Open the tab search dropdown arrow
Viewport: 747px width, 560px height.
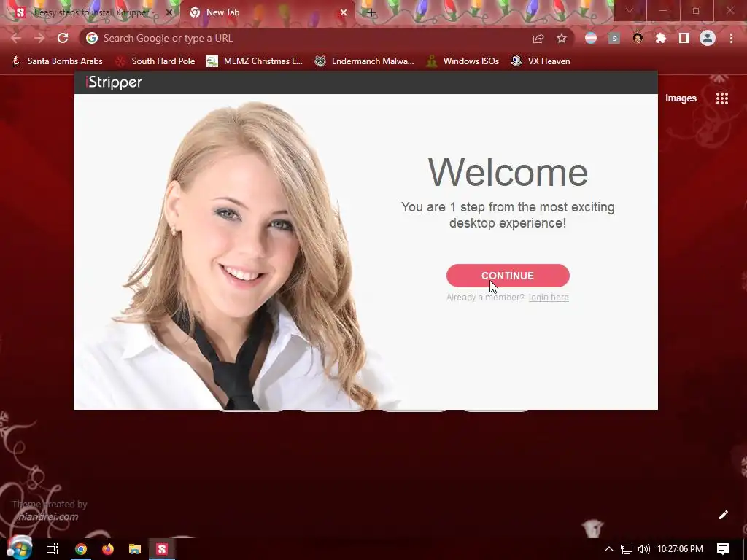630,10
